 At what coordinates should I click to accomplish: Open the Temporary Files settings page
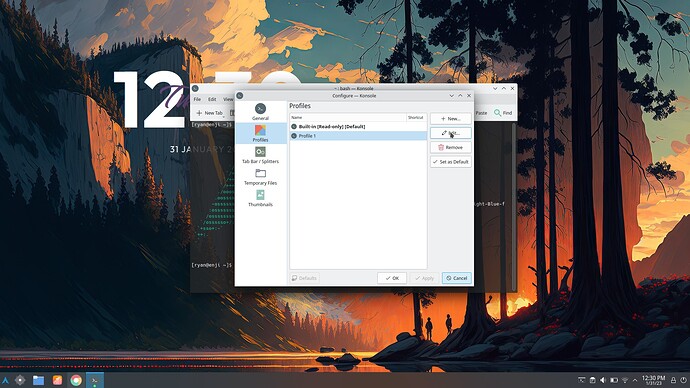click(260, 176)
